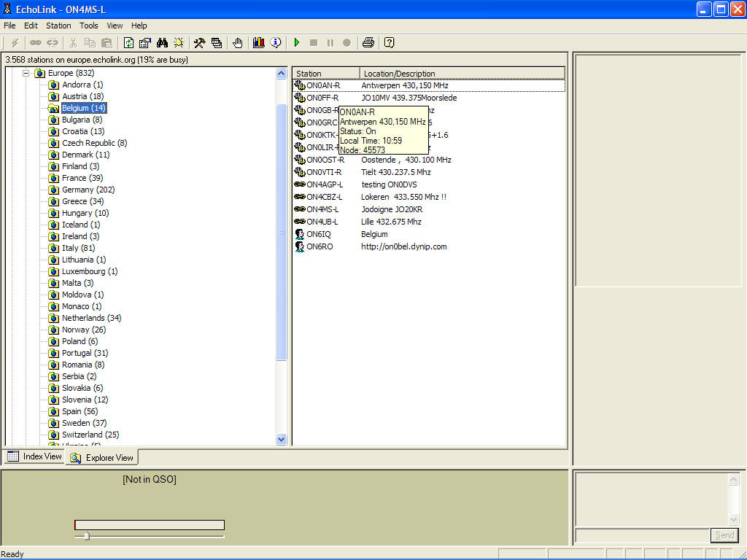Open station summary bar chart icon
This screenshot has height=560, width=747.
[259, 43]
